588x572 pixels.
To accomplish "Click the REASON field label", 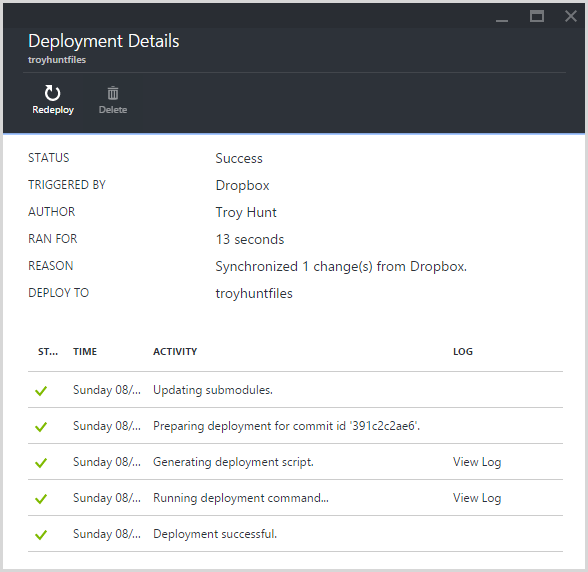I will click(x=51, y=266).
